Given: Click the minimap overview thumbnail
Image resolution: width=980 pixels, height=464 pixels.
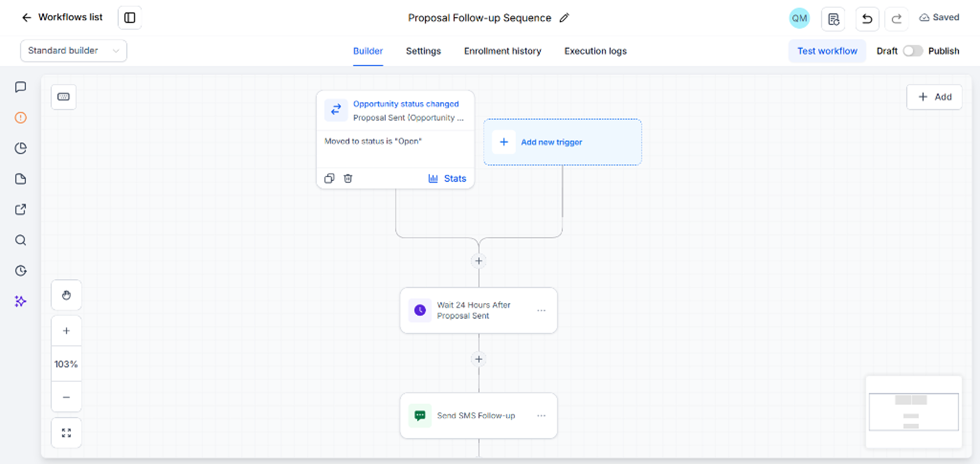Looking at the screenshot, I should pos(914,412).
